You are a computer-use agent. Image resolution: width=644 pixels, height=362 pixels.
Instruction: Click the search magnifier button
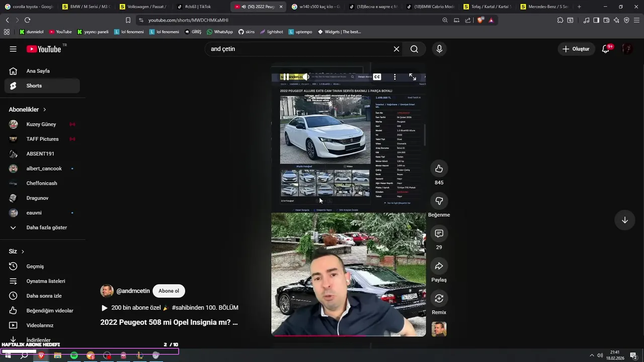(x=414, y=49)
